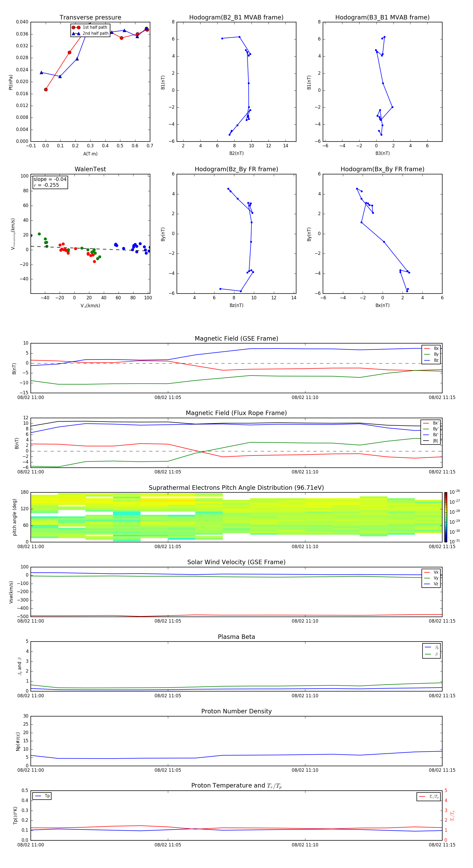The image size is (473, 868).
Task: Click the Pt(nPa) y-axis label
Action: click(x=11, y=82)
